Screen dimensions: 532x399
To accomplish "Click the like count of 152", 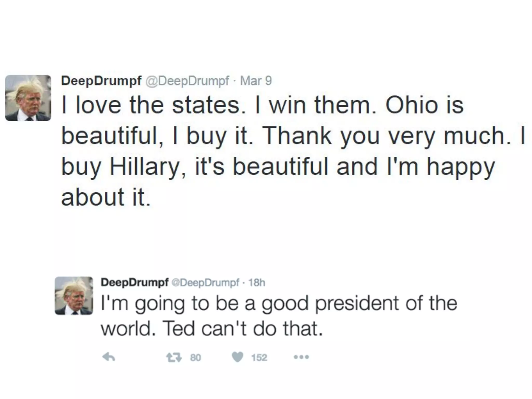I will [259, 358].
